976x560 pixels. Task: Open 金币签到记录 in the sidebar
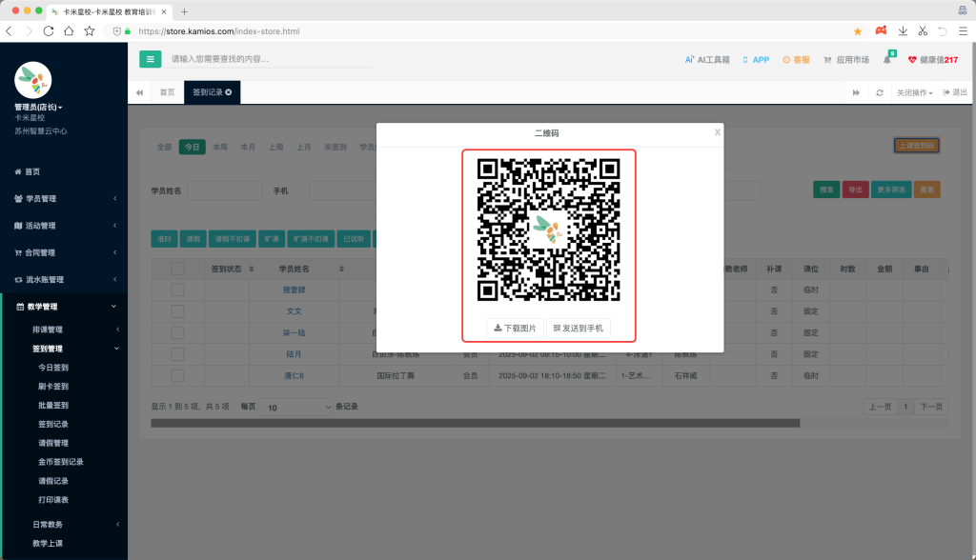[61, 462]
